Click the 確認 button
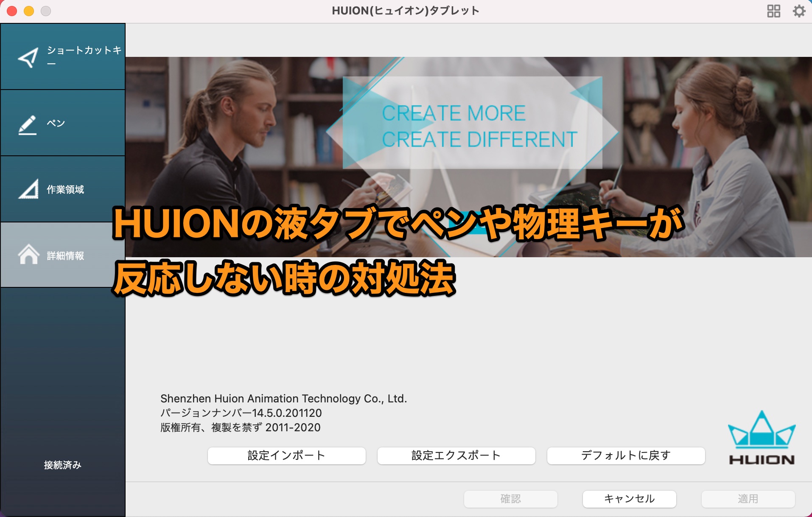Screen dimensions: 812x517 coord(511,499)
